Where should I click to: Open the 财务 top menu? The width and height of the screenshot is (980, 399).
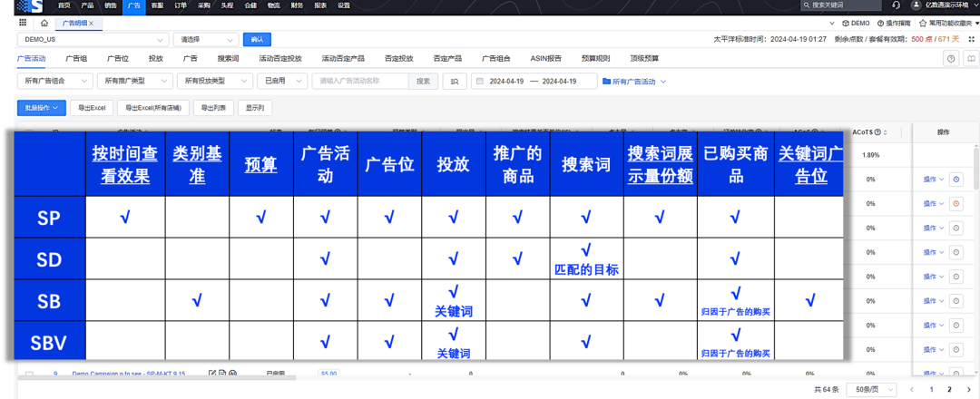click(297, 5)
